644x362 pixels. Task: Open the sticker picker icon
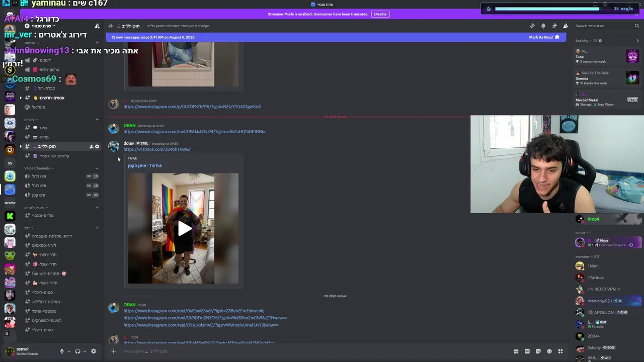[538, 351]
